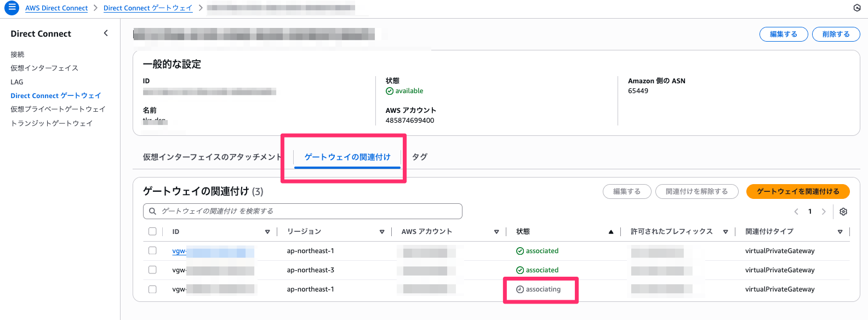This screenshot has width=868, height=320.
Task: Open the hamburger navigation menu
Action: pyautogui.click(x=12, y=8)
